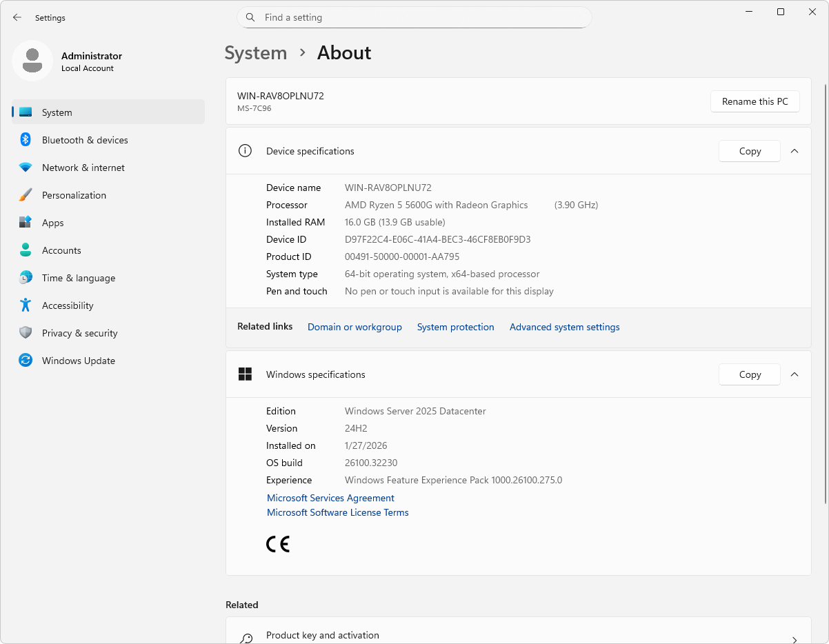Viewport: 829px width, 644px height.
Task: Open the Windows Update sync icon
Action: pos(26,361)
